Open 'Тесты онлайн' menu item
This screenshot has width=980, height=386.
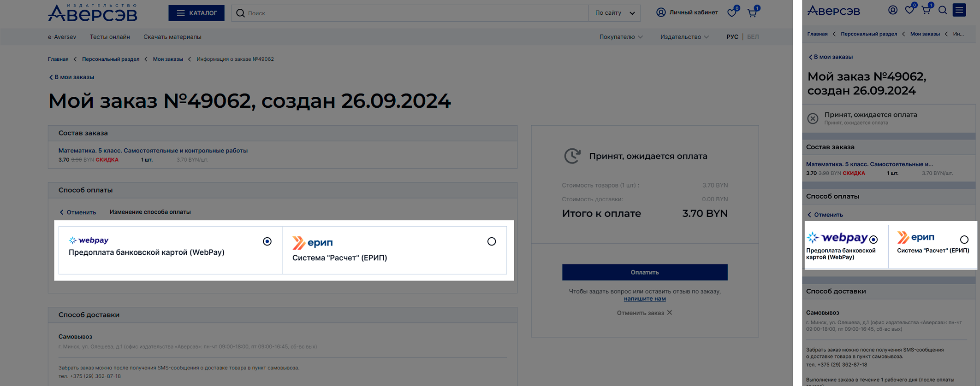pyautogui.click(x=110, y=37)
